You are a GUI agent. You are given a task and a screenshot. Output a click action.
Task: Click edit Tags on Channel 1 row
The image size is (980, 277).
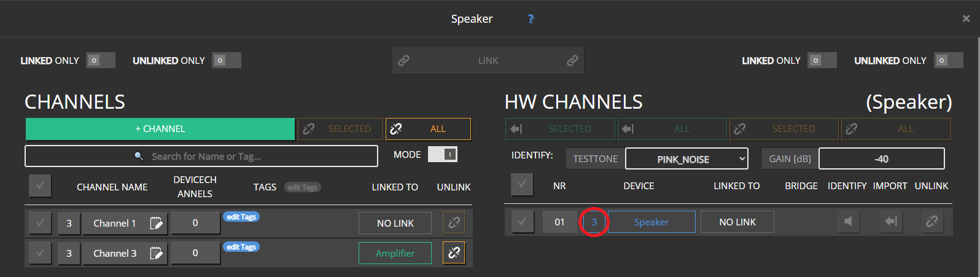(x=241, y=217)
